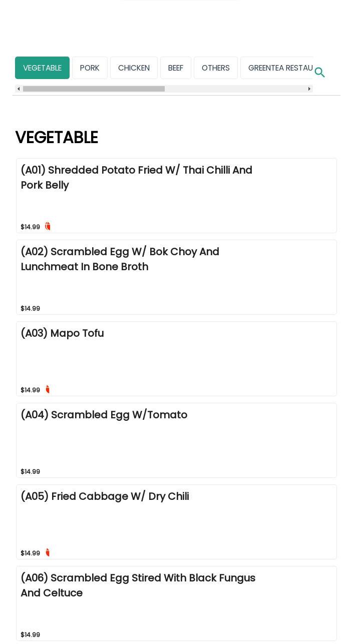This screenshot has height=644, width=353.
Task: Switch to the PORK tab
Action: (x=90, y=68)
